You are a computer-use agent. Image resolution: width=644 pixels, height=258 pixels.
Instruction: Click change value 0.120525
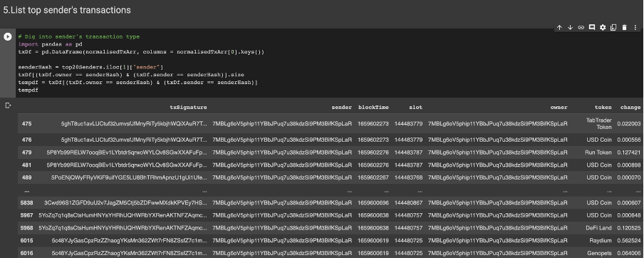pyautogui.click(x=629, y=228)
